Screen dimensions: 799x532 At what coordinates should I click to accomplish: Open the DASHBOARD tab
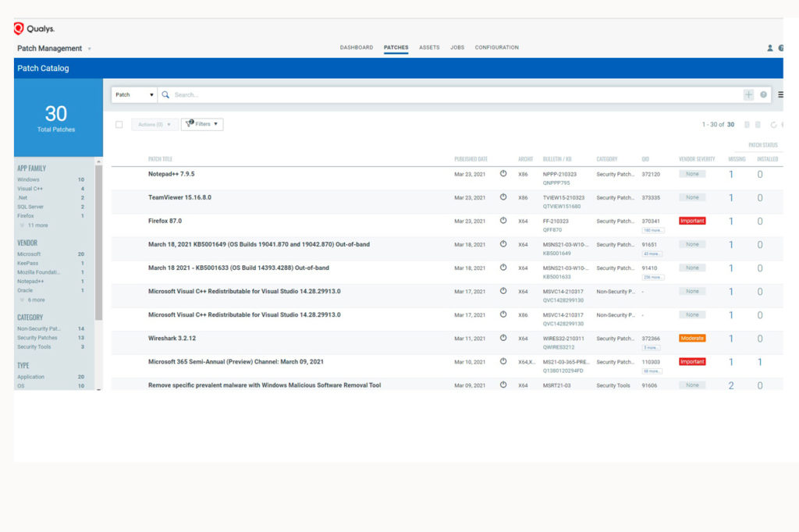click(x=356, y=48)
